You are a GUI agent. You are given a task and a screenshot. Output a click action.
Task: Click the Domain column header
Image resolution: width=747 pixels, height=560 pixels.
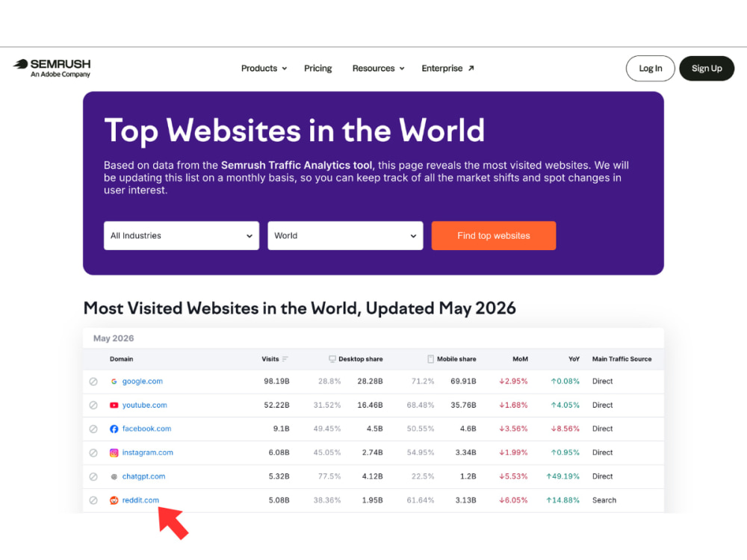(122, 359)
